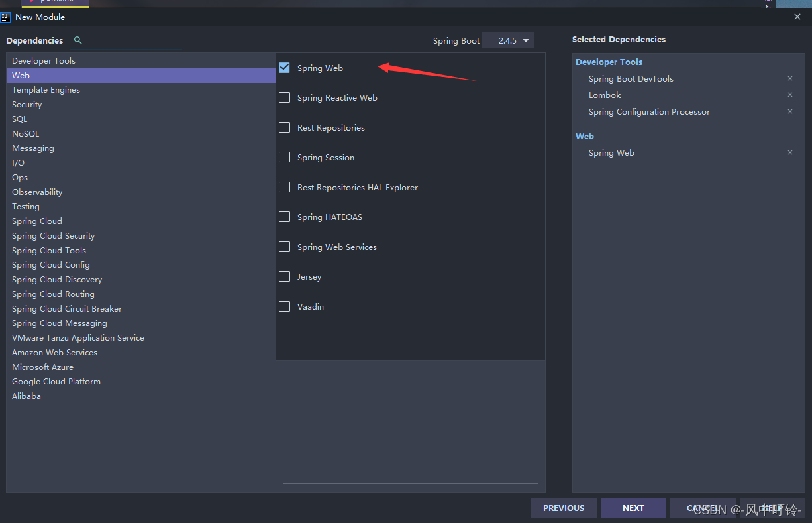812x523 pixels.
Task: Open Spring Cloud Circuit Breaker category
Action: point(141,308)
